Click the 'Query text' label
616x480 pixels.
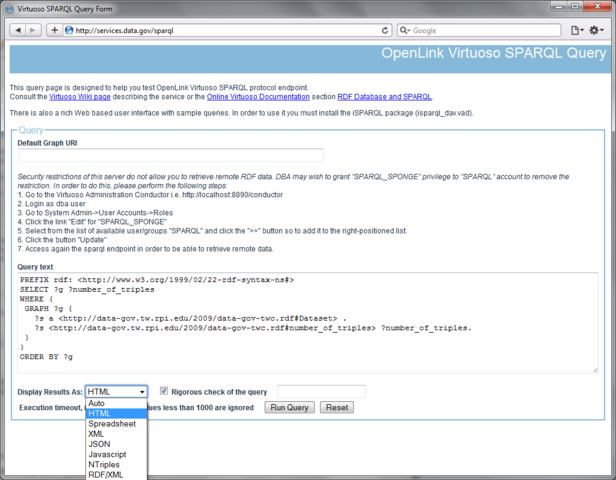(x=35, y=267)
